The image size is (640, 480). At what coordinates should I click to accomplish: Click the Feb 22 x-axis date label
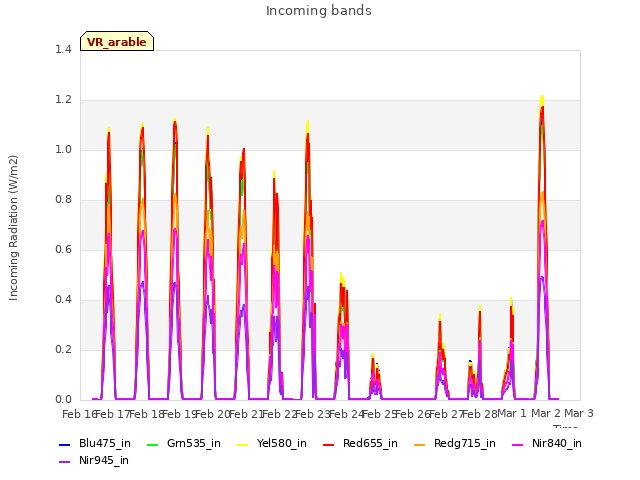tap(280, 414)
